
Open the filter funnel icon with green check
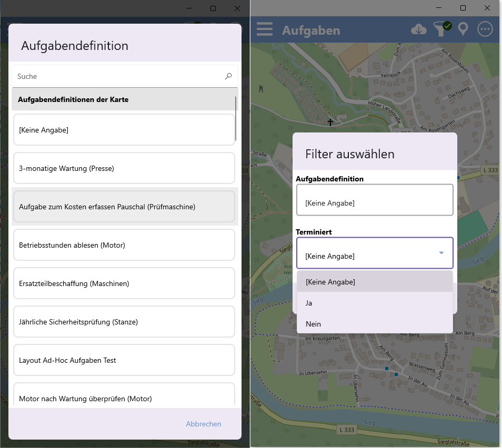(442, 29)
